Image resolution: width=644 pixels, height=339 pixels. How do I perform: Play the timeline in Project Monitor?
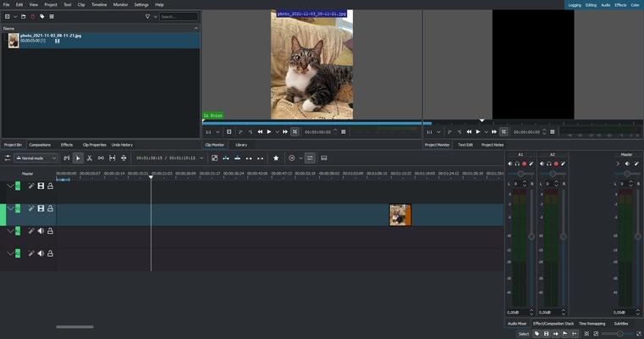coord(478,131)
